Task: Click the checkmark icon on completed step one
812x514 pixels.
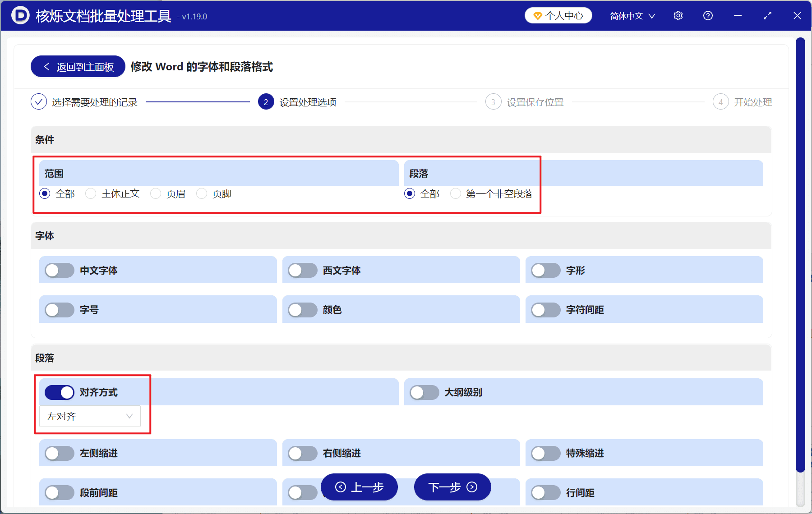Action: point(38,102)
